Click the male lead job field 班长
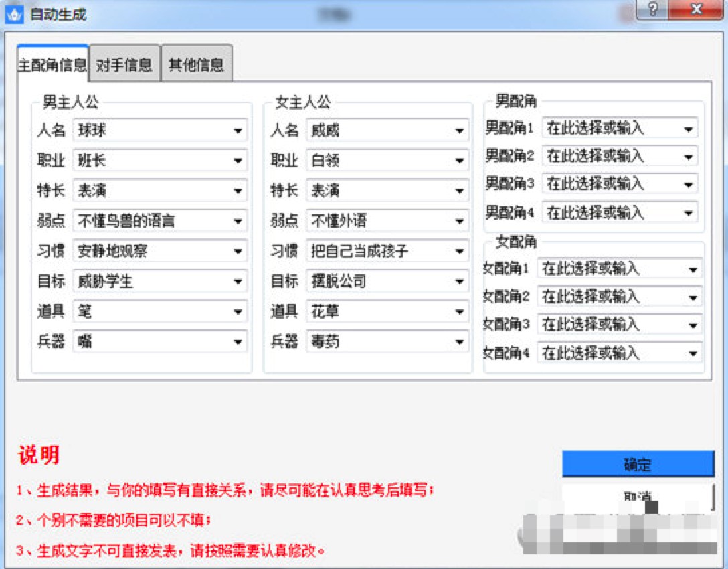The height and width of the screenshot is (569, 728). [x=160, y=160]
